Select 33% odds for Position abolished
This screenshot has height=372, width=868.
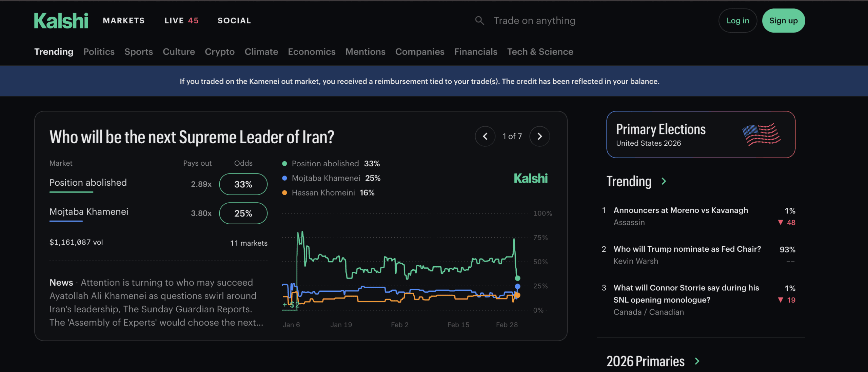243,184
